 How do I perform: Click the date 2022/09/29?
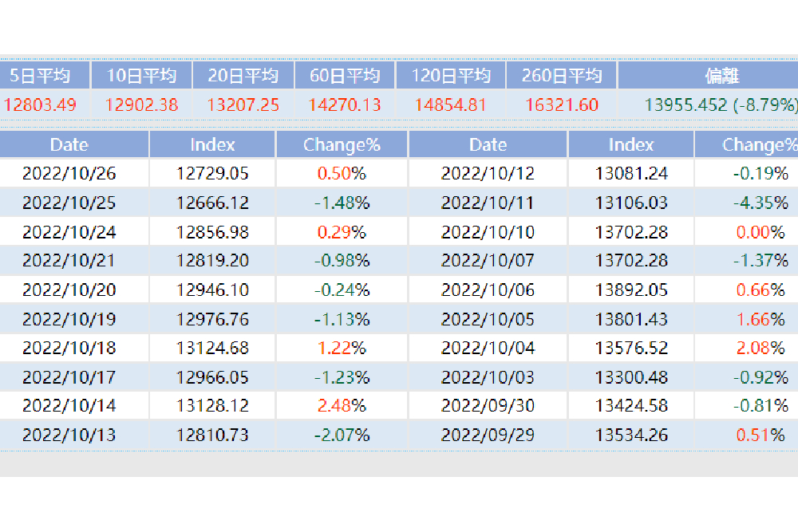(x=488, y=435)
